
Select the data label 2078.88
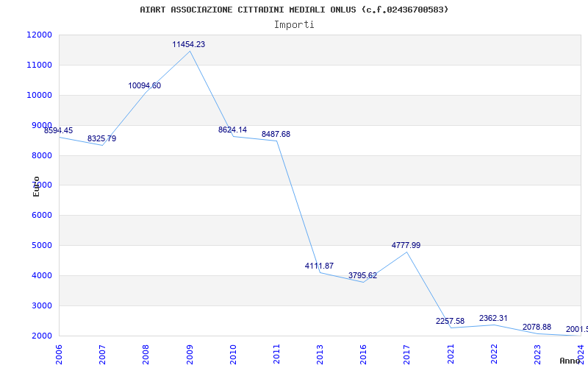(537, 327)
